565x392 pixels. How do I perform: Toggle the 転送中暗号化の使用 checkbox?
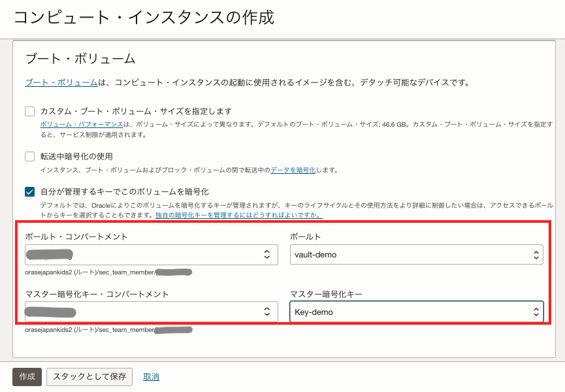(x=30, y=156)
